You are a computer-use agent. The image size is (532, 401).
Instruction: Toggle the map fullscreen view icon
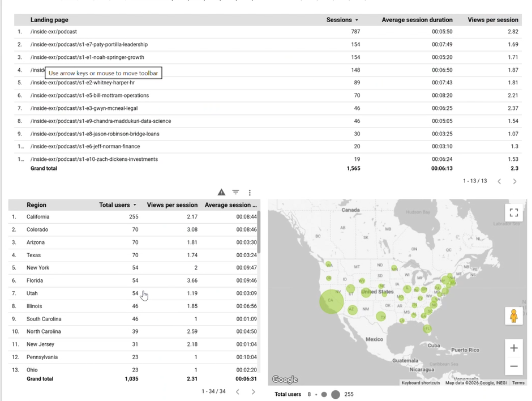[514, 212]
